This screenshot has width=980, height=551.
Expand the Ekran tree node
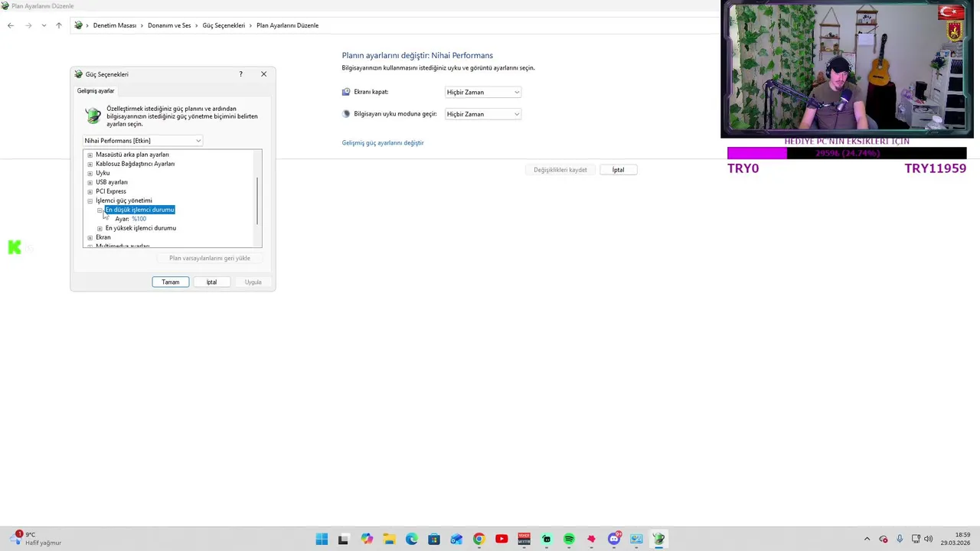(x=90, y=237)
